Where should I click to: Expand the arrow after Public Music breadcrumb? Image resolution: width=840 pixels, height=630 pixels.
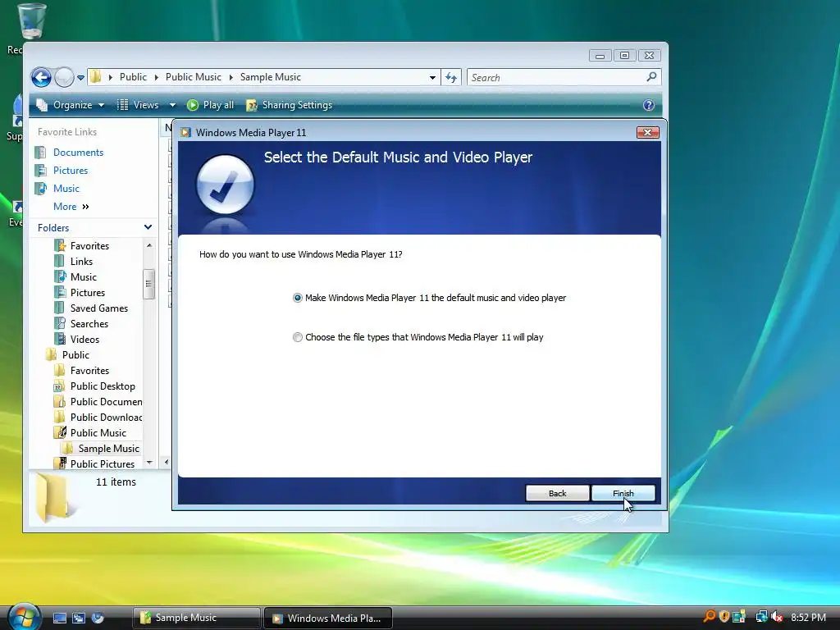(231, 78)
